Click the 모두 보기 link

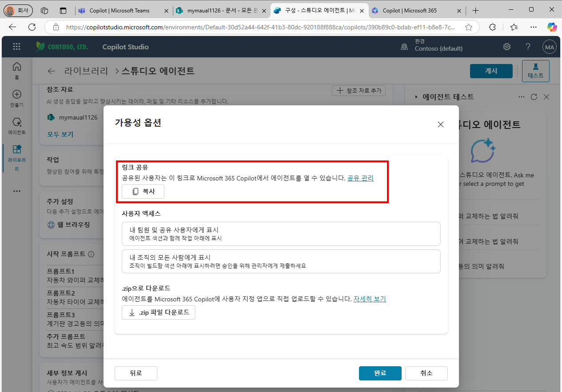pos(60,134)
